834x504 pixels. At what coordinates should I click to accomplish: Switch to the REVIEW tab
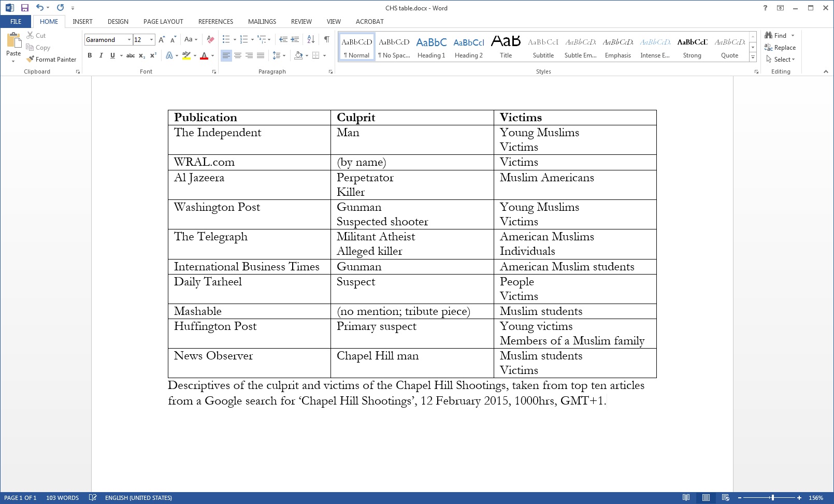301,22
